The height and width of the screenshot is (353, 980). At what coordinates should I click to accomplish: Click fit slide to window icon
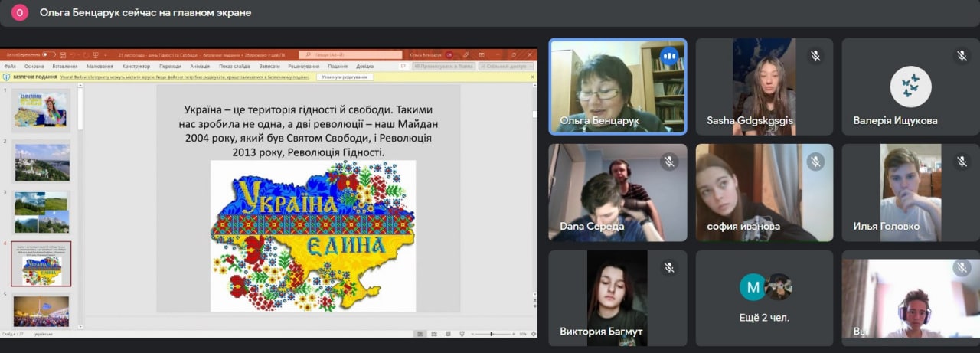pyautogui.click(x=532, y=334)
